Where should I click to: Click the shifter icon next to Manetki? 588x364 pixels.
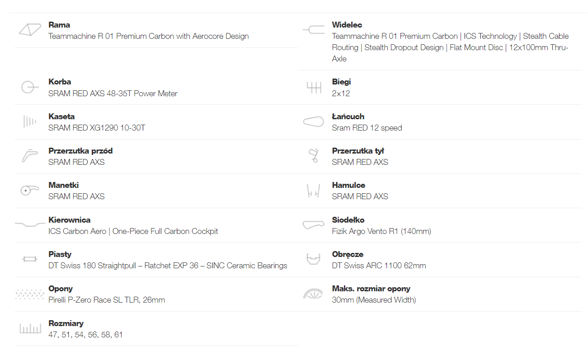pos(30,191)
